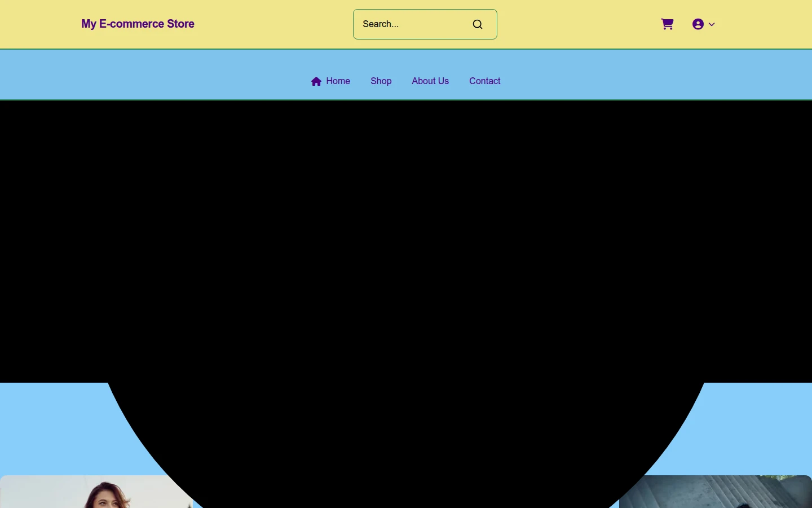Click the house icon beside Home
Image resolution: width=812 pixels, height=508 pixels.
[x=316, y=81]
